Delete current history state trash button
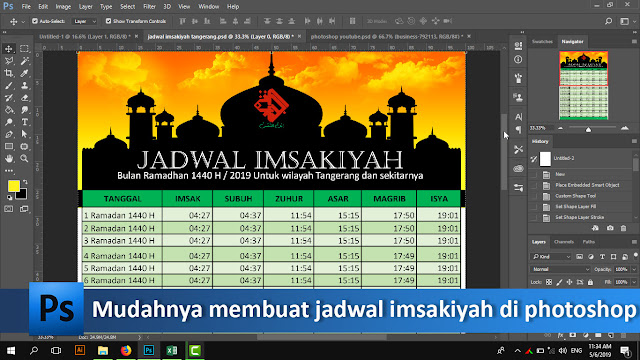Viewport: 640px width, 360px height. [623, 228]
